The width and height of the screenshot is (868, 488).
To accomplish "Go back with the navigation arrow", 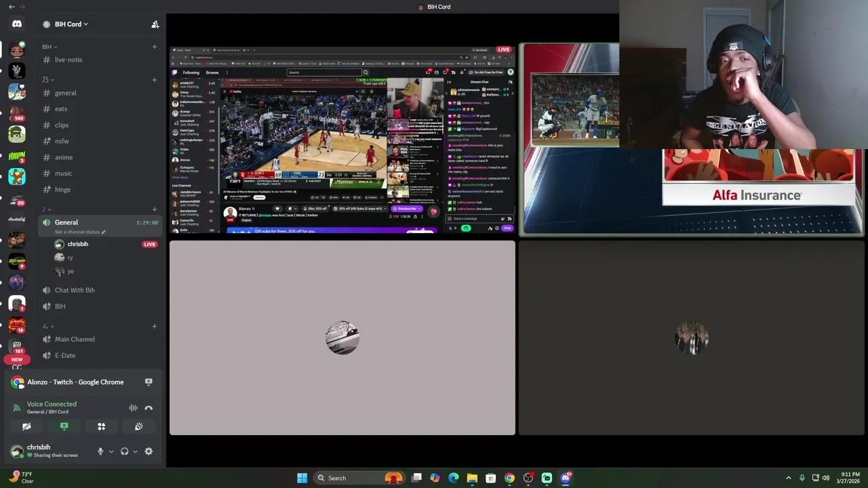I will click(12, 7).
